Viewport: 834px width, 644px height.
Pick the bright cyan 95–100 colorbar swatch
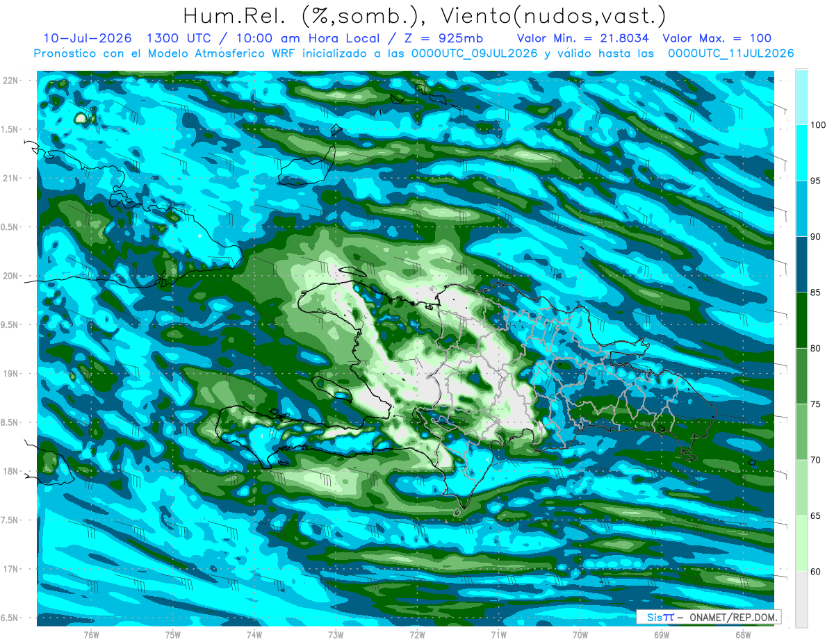801,153
